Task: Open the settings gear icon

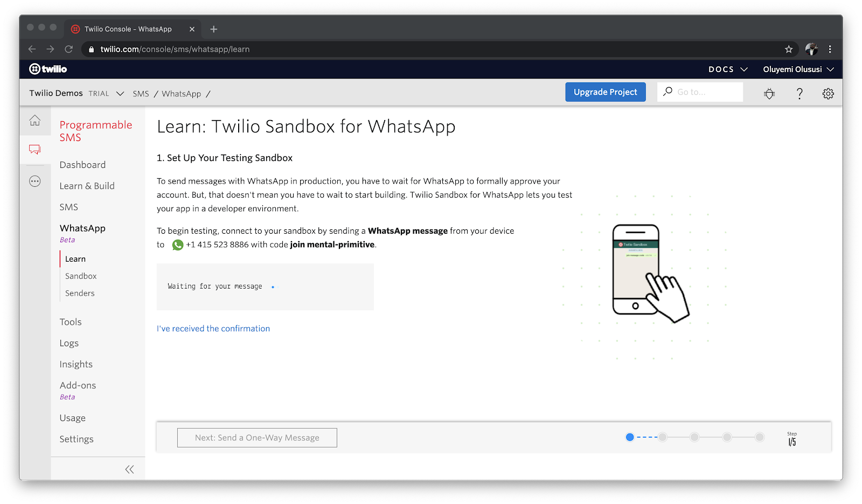Action: click(x=828, y=94)
